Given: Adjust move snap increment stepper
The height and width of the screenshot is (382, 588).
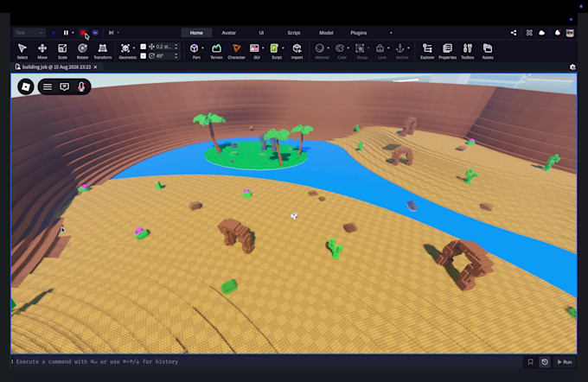Looking at the screenshot, I should coord(176,47).
